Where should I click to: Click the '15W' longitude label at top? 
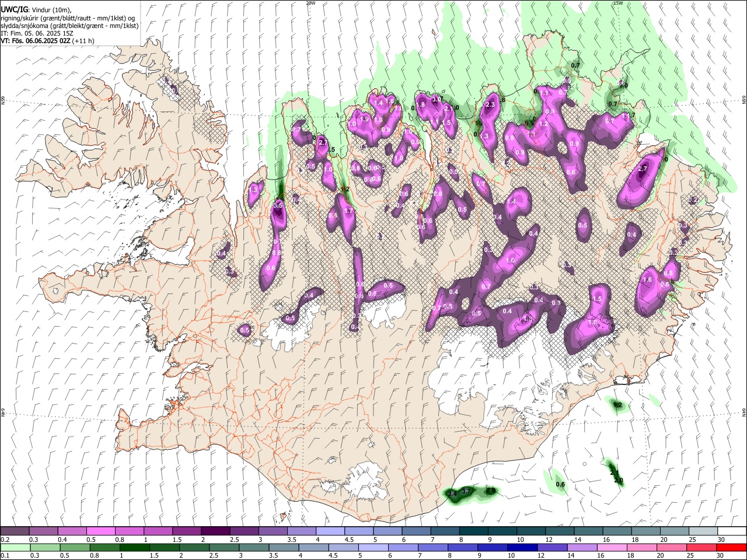pos(618,3)
